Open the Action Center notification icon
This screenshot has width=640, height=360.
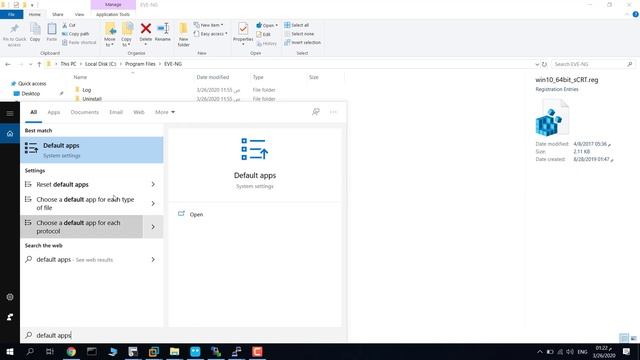click(627, 351)
